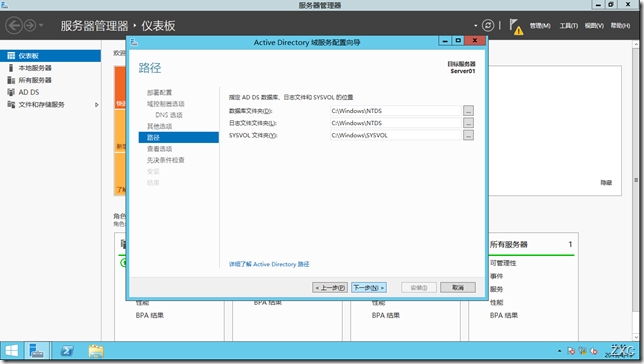
Task: Browse for the SYSVOL 文件夹 location
Action: (x=468, y=135)
